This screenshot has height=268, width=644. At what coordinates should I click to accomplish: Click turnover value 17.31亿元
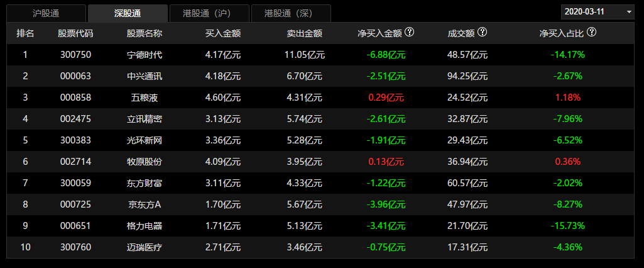click(x=467, y=247)
